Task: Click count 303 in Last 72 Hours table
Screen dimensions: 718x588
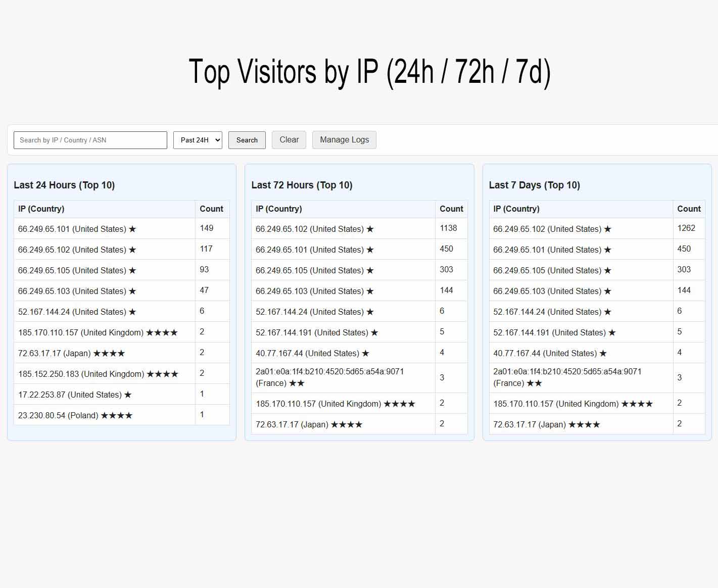Action: (x=446, y=270)
